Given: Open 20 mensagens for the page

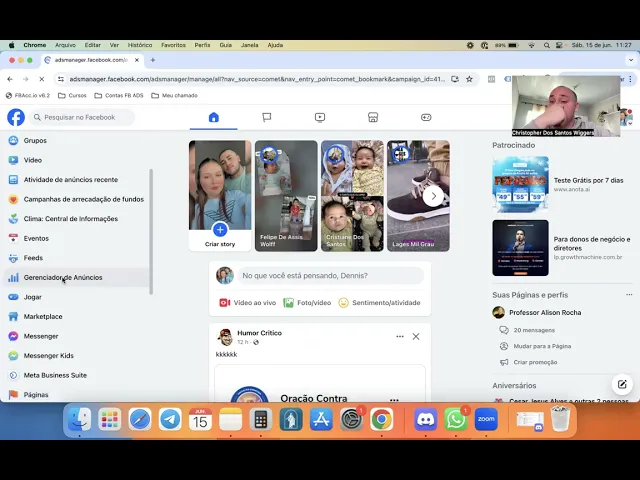Looking at the screenshot, I should pos(534,330).
